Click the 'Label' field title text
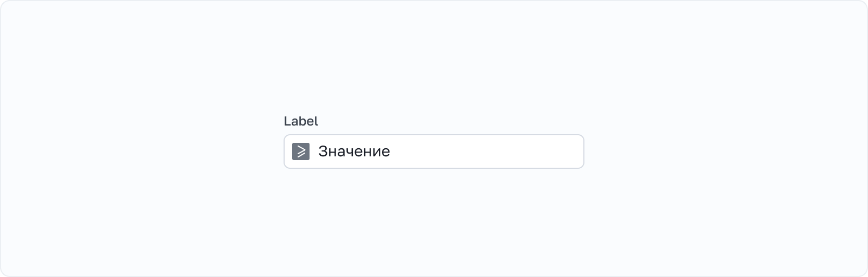 click(301, 121)
